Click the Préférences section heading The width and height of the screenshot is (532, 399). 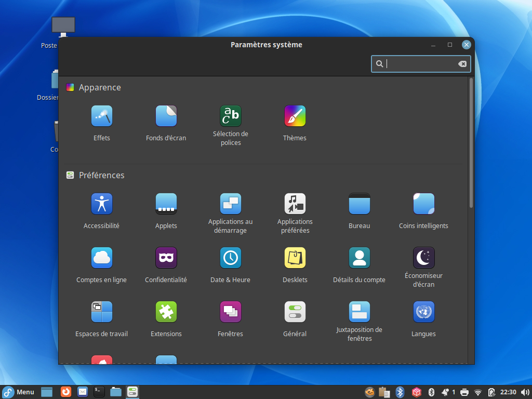[x=101, y=175]
